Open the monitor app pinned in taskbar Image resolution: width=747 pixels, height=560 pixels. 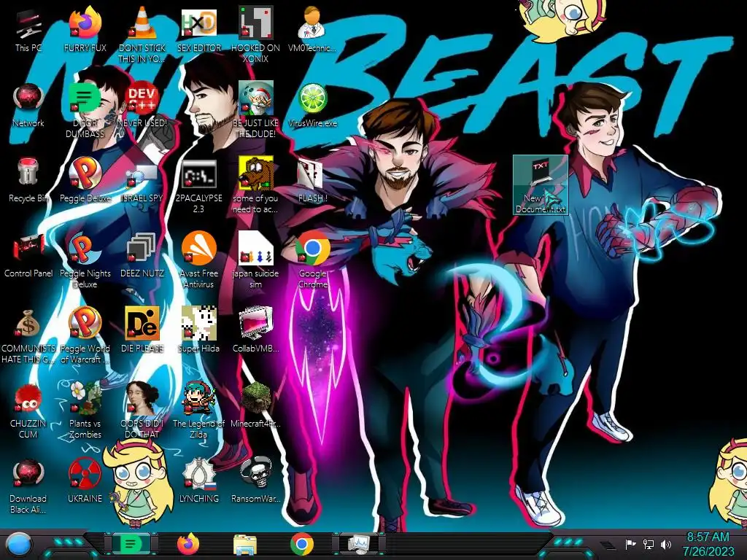click(359, 544)
